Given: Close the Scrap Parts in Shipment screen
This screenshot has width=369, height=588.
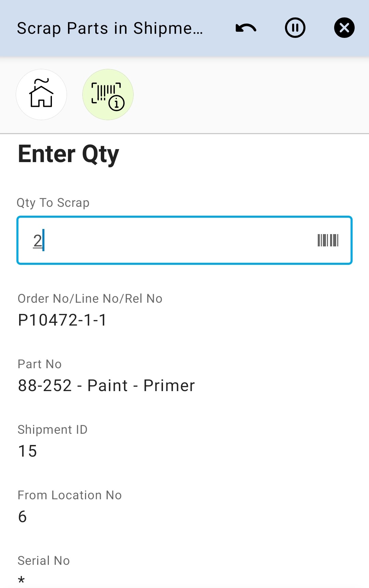Looking at the screenshot, I should pyautogui.click(x=344, y=28).
